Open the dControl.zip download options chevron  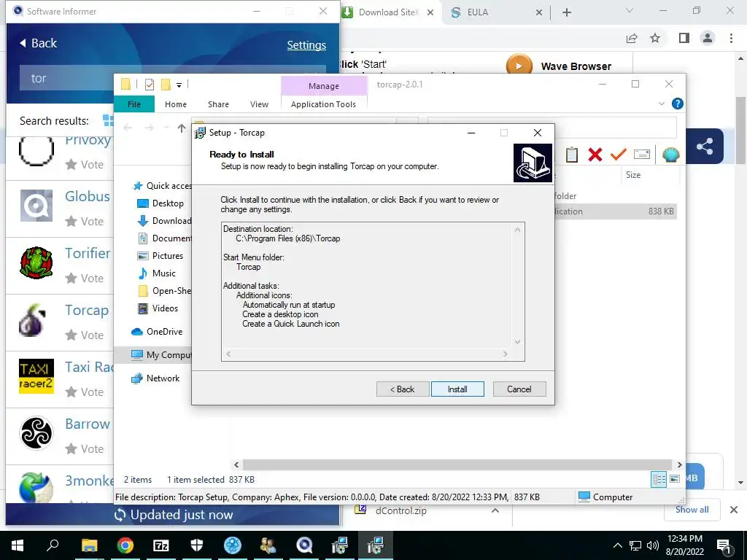(x=495, y=510)
